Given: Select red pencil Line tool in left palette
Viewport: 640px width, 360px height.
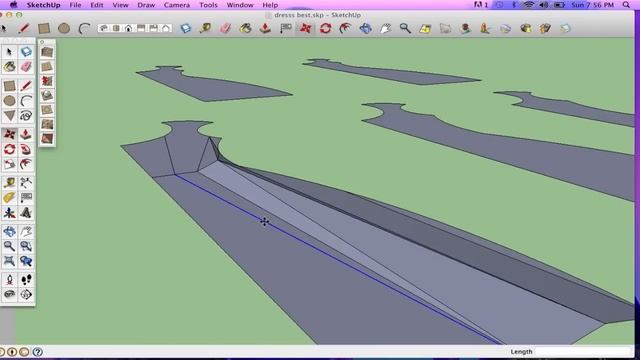Looking at the screenshot, I should tap(26, 86).
